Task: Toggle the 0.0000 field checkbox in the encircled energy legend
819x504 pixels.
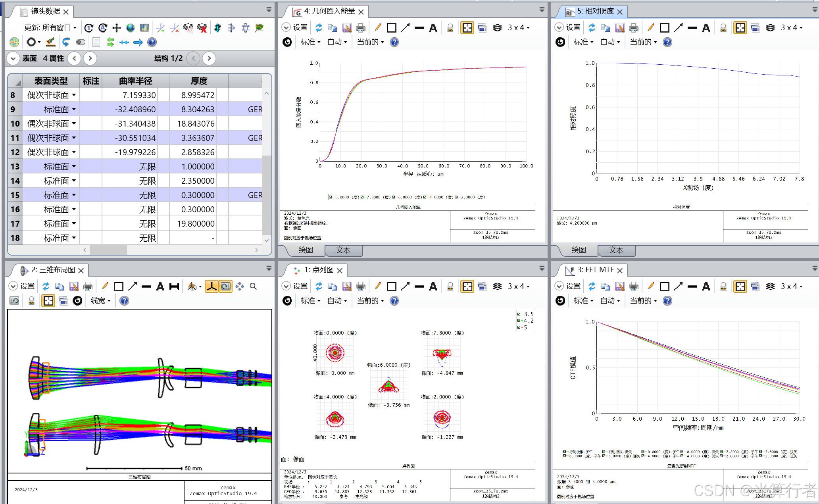Action: tap(331, 197)
